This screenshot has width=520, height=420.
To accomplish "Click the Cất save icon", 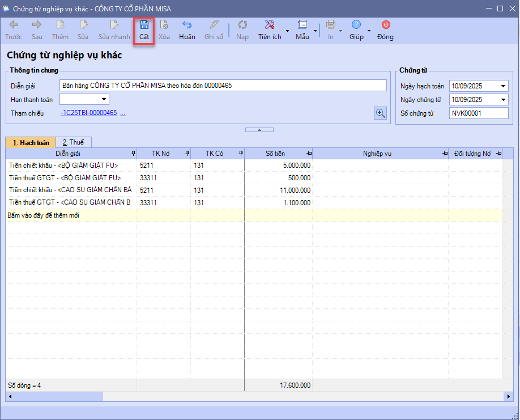I will [144, 25].
